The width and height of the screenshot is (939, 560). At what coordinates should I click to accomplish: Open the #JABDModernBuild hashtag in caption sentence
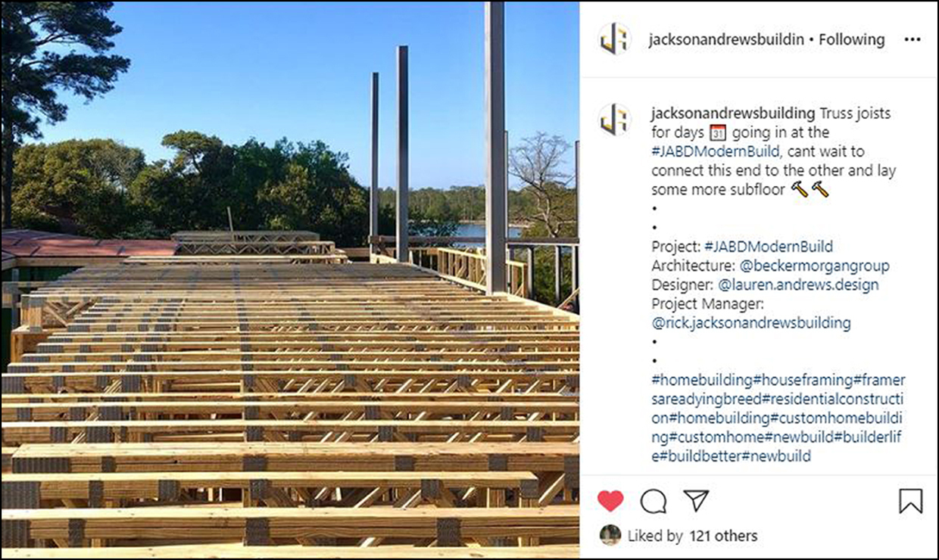(x=715, y=151)
